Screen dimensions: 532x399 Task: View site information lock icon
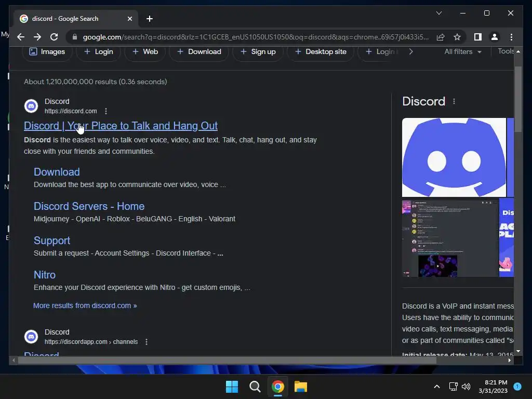coord(75,37)
